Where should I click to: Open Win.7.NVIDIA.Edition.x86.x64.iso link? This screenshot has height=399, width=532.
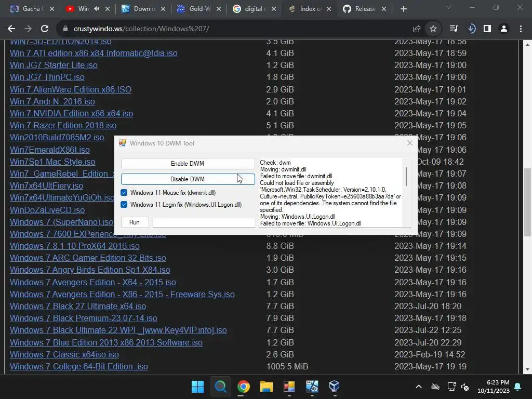(x=72, y=114)
